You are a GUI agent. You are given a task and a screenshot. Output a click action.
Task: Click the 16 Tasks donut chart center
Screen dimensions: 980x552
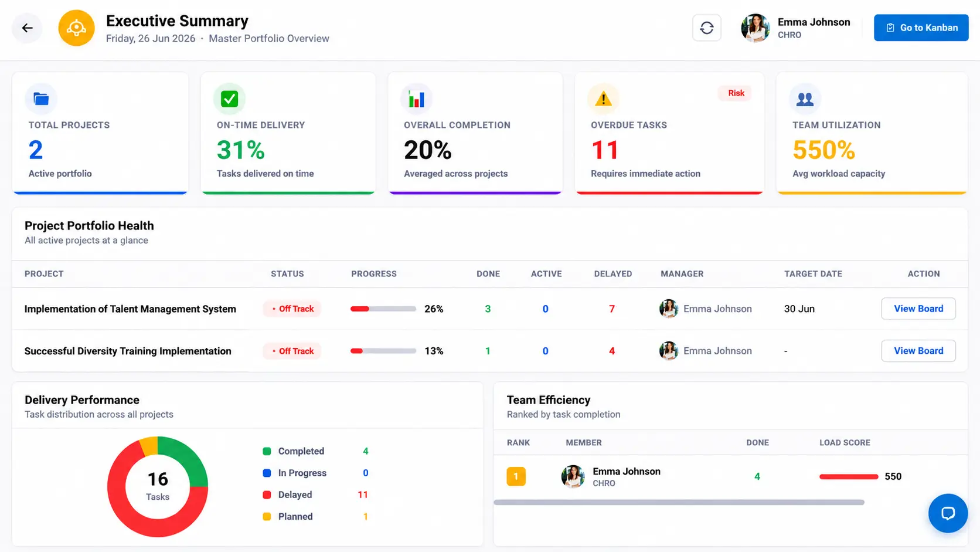[158, 486]
